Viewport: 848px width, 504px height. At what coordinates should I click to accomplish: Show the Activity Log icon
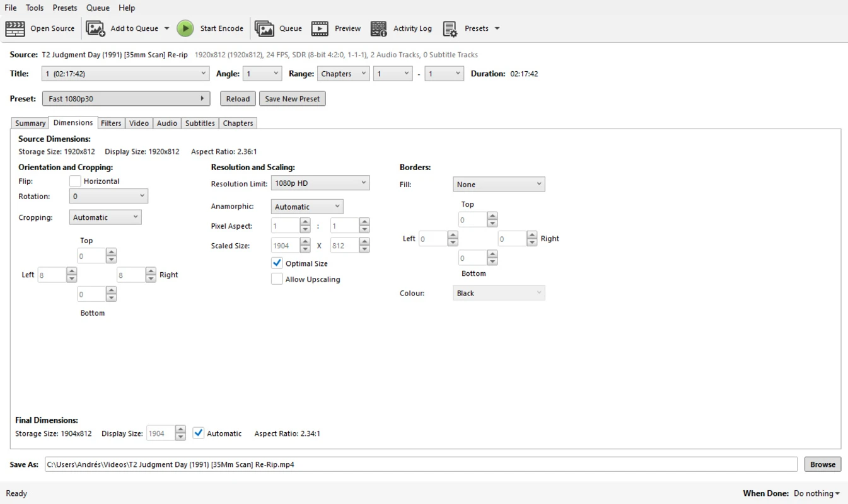point(379,28)
